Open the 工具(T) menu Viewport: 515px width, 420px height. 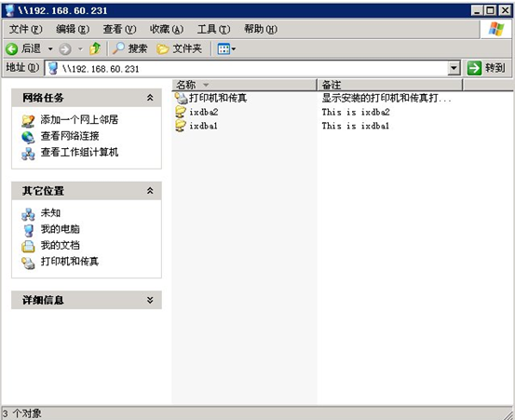tap(213, 29)
